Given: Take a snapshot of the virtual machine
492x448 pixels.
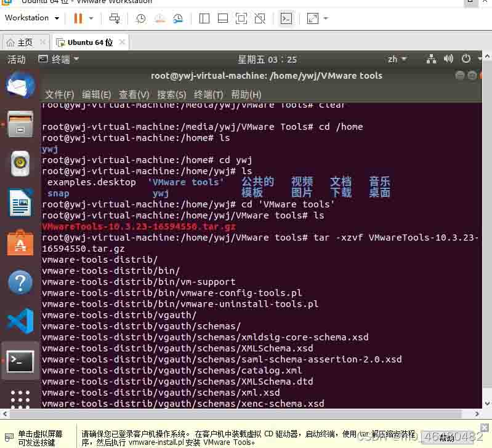Looking at the screenshot, I should [x=140, y=18].
